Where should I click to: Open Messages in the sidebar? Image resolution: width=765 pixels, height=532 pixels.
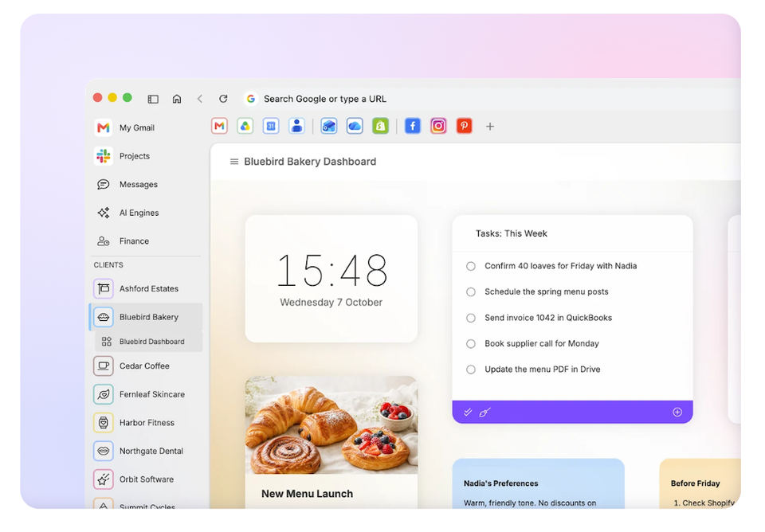click(147, 184)
